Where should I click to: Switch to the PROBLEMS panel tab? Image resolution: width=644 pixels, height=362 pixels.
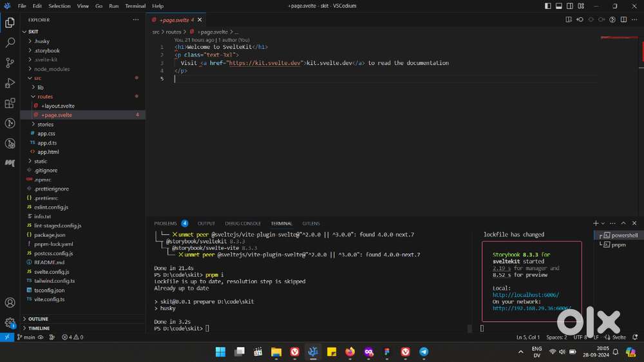(166, 224)
